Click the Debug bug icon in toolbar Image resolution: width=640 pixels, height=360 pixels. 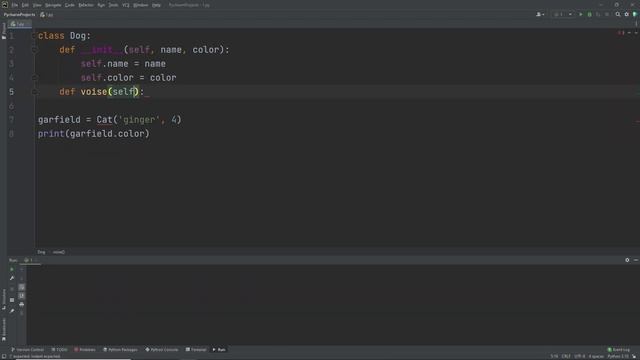coord(589,15)
